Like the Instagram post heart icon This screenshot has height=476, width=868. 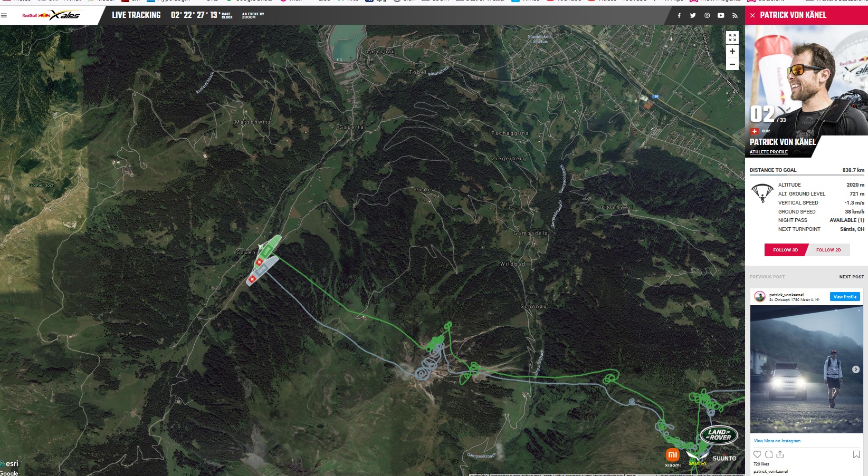[x=757, y=454]
